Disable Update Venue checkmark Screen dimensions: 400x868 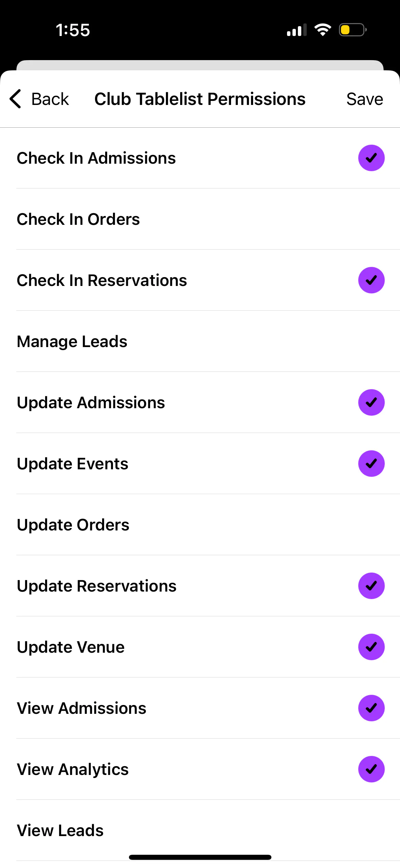tap(371, 647)
